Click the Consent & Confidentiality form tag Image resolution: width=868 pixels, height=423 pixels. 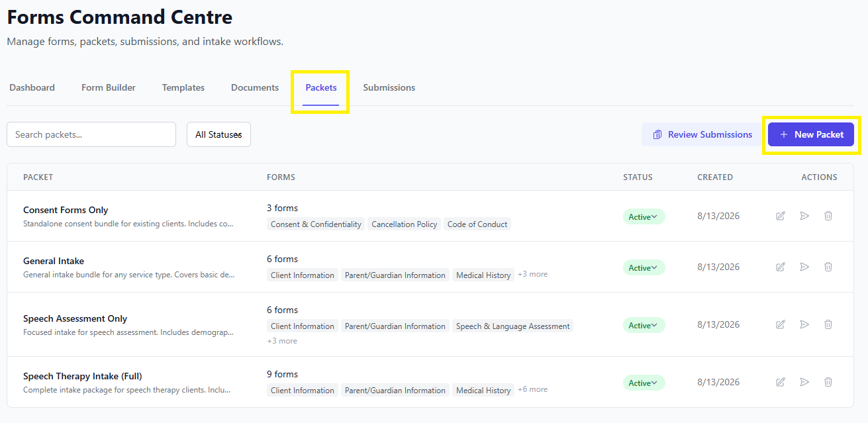316,224
